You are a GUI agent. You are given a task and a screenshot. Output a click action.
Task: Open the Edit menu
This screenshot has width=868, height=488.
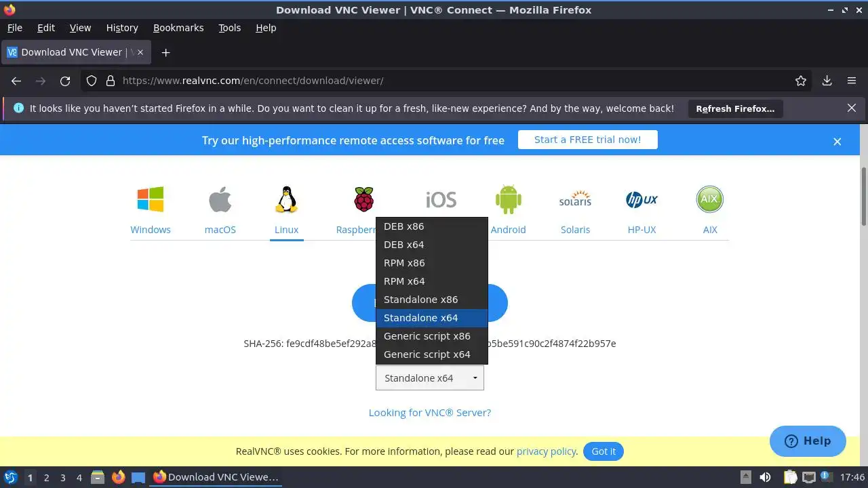(46, 28)
